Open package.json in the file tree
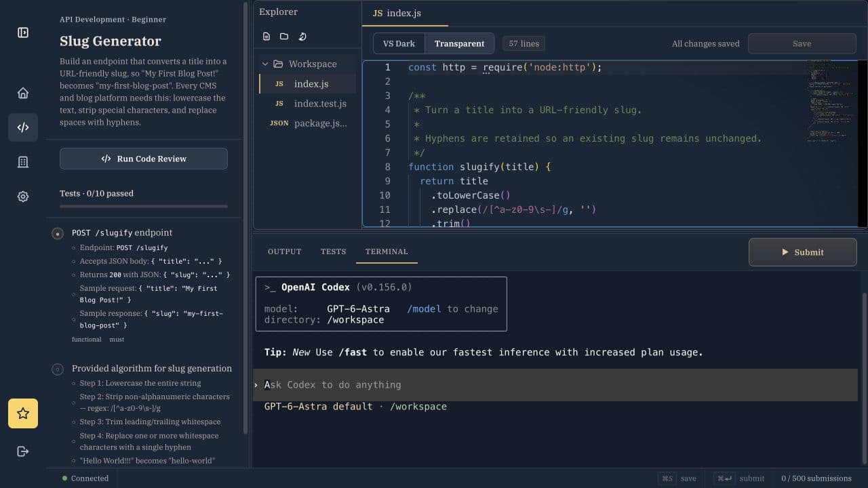 coord(308,123)
